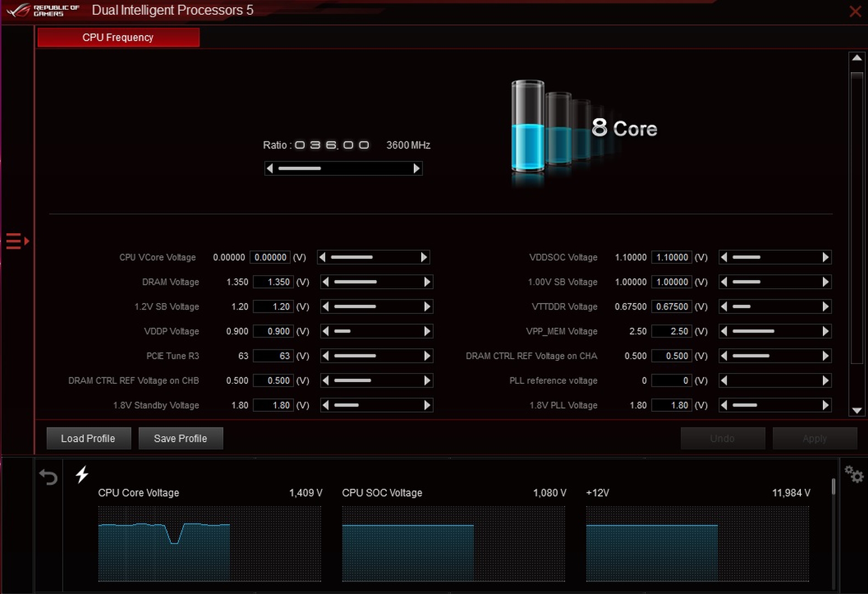Click the DRAM Voltage slider track
The height and width of the screenshot is (594, 868).
click(377, 282)
